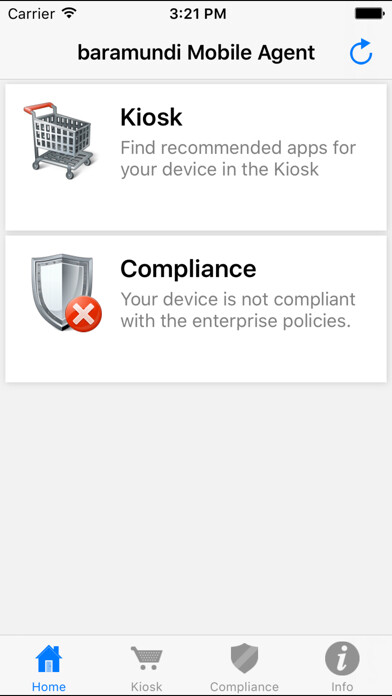Open the Kiosk card heading
Image resolution: width=392 pixels, height=696 pixels.
(151, 117)
